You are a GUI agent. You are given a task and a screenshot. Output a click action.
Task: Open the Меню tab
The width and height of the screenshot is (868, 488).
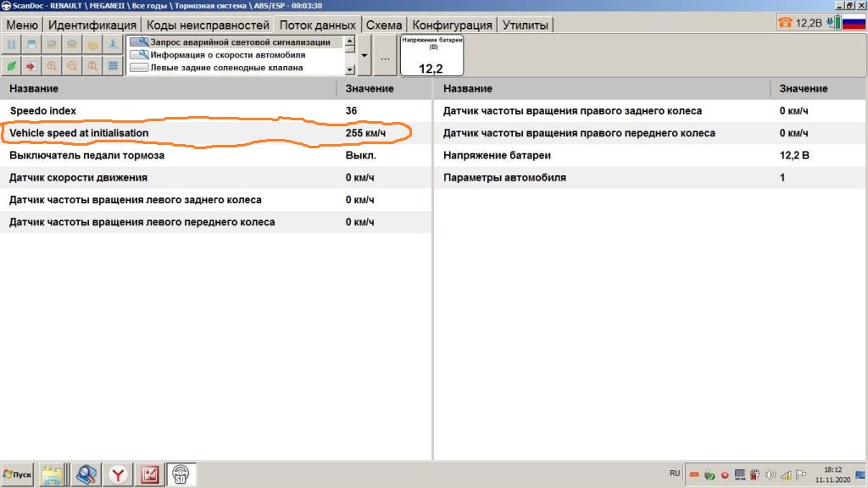click(x=22, y=25)
